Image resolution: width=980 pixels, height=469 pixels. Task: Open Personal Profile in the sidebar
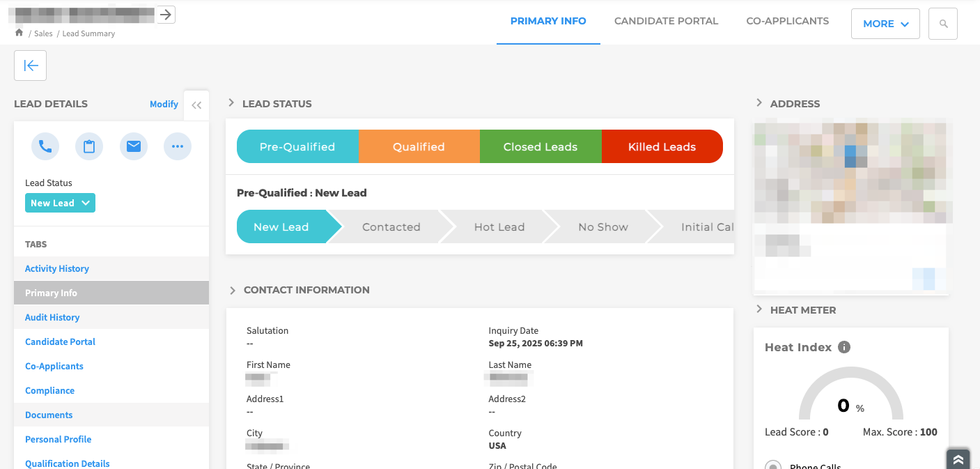pyautogui.click(x=111, y=439)
